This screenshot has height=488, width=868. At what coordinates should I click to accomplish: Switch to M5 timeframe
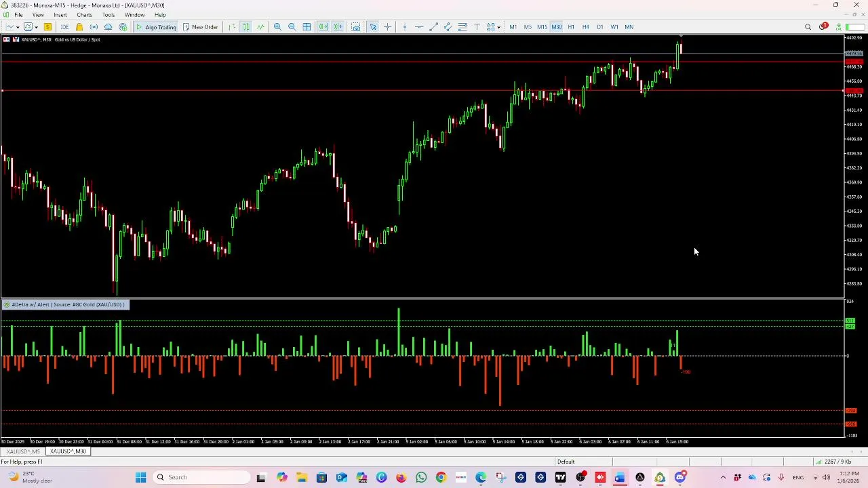[528, 27]
